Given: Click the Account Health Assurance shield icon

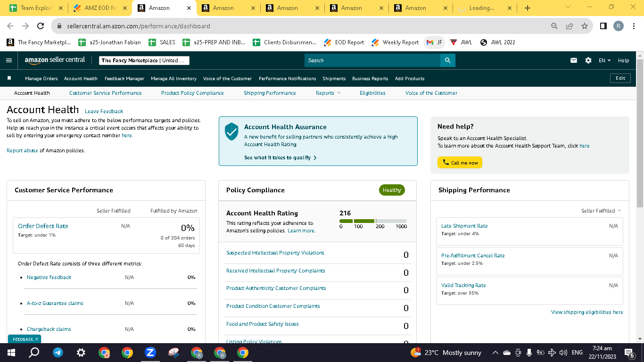Looking at the screenshot, I should 231,132.
